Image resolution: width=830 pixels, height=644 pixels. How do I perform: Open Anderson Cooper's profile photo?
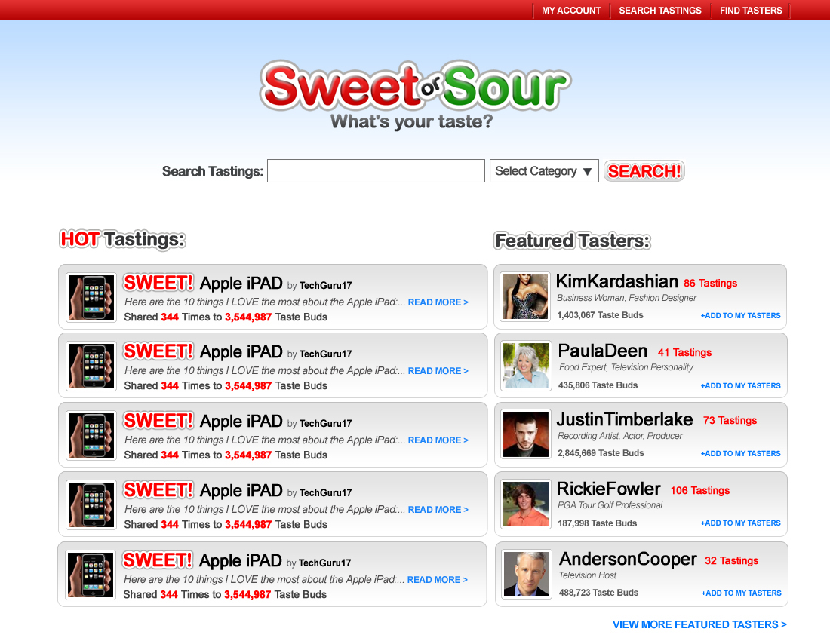[x=527, y=574]
